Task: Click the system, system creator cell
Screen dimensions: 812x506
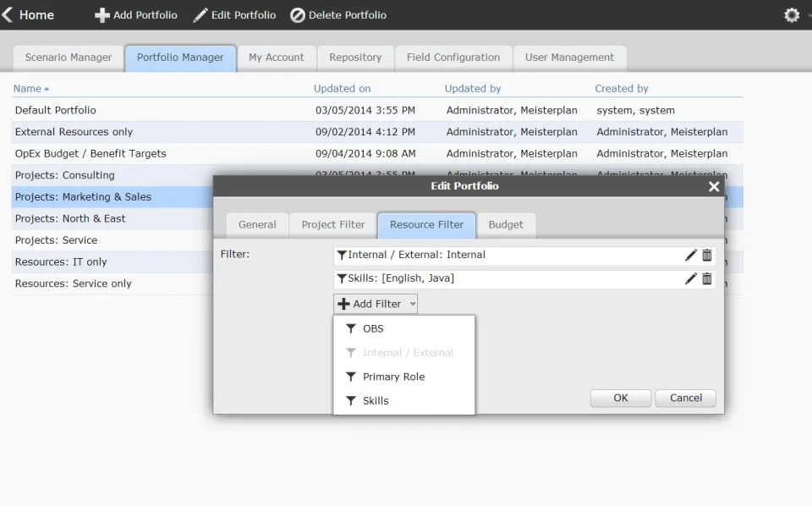Action: point(635,110)
